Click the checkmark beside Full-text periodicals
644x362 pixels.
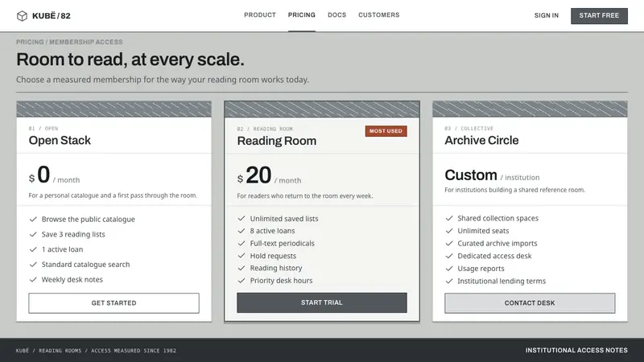pos(242,244)
